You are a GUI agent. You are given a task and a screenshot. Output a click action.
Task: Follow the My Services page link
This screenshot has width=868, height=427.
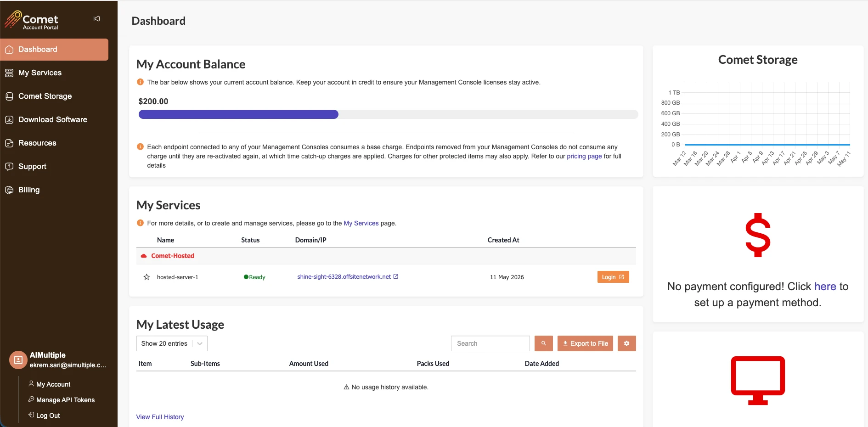361,223
